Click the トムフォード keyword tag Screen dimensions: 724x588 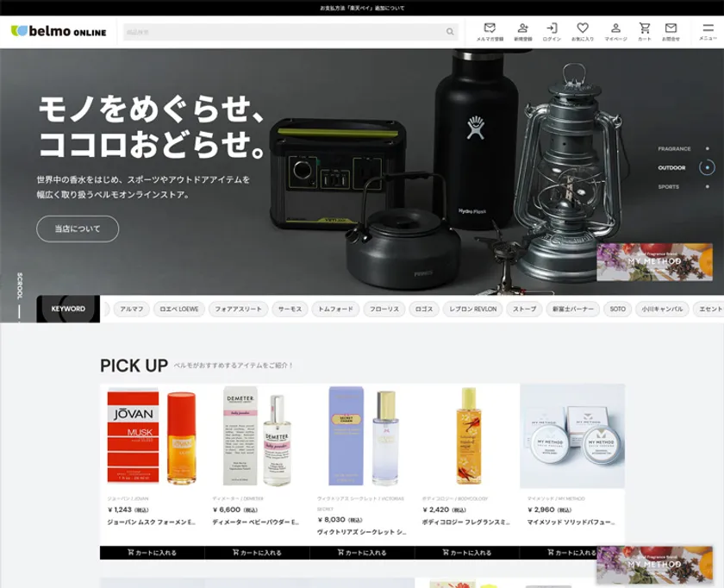point(335,309)
